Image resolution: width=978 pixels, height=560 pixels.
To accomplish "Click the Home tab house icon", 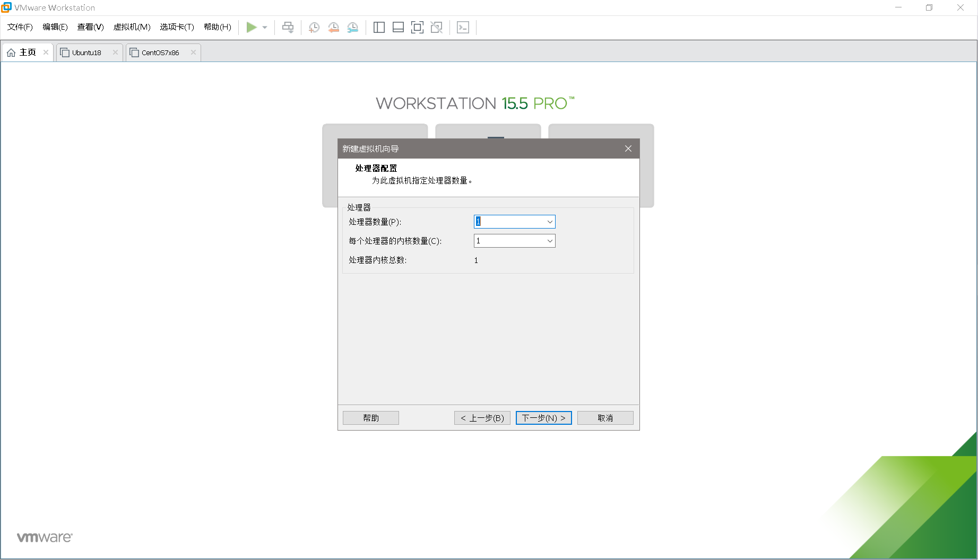I will pos(11,52).
